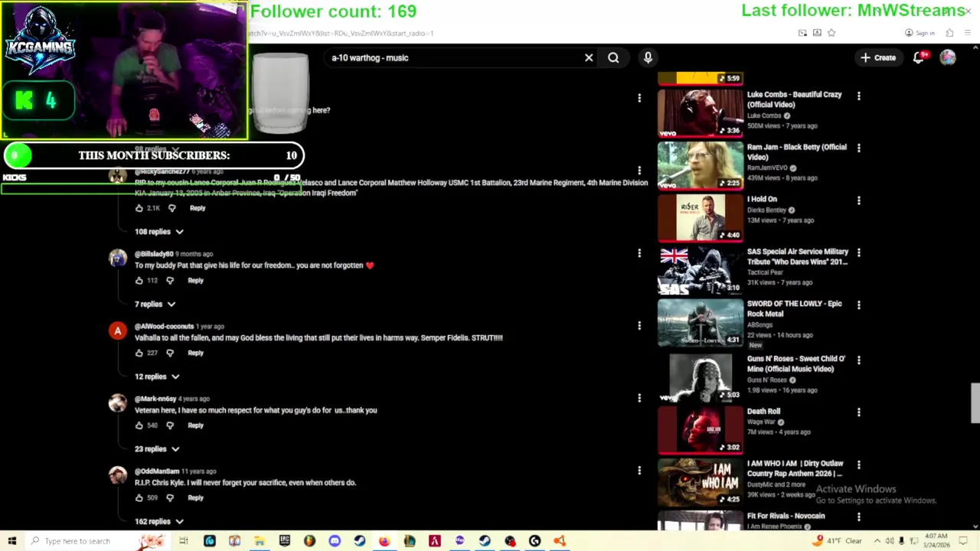This screenshot has height=551, width=980.
Task: Open Firefox from the taskbar
Action: [384, 541]
